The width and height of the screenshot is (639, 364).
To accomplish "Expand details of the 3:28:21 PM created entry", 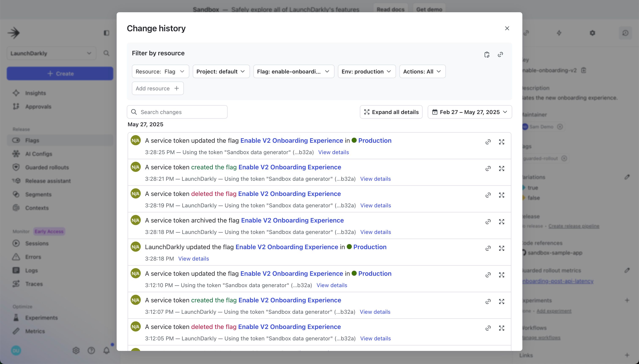I will [501, 168].
